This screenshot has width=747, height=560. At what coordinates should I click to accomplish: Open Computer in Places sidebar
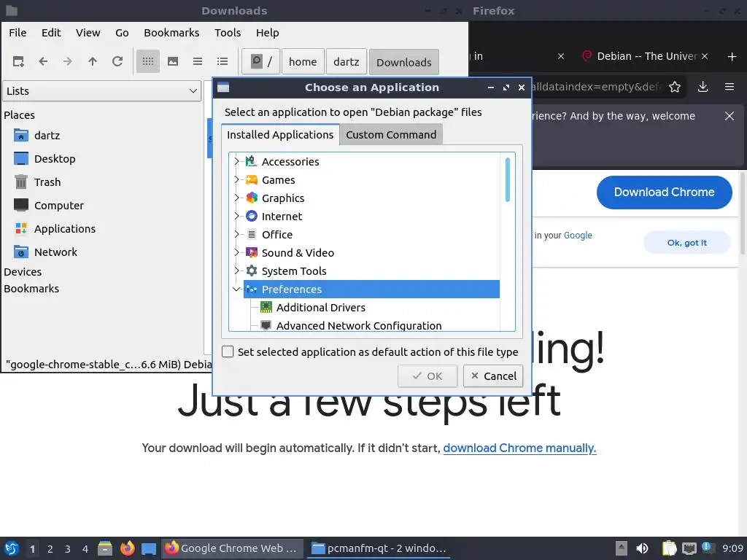pyautogui.click(x=58, y=206)
